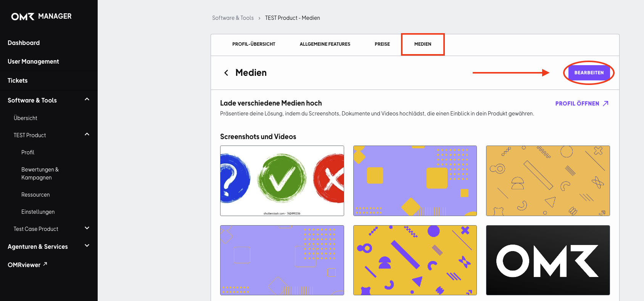This screenshot has width=644, height=301.
Task: Go to Software & Tools breadcrumb link
Action: coord(233,18)
